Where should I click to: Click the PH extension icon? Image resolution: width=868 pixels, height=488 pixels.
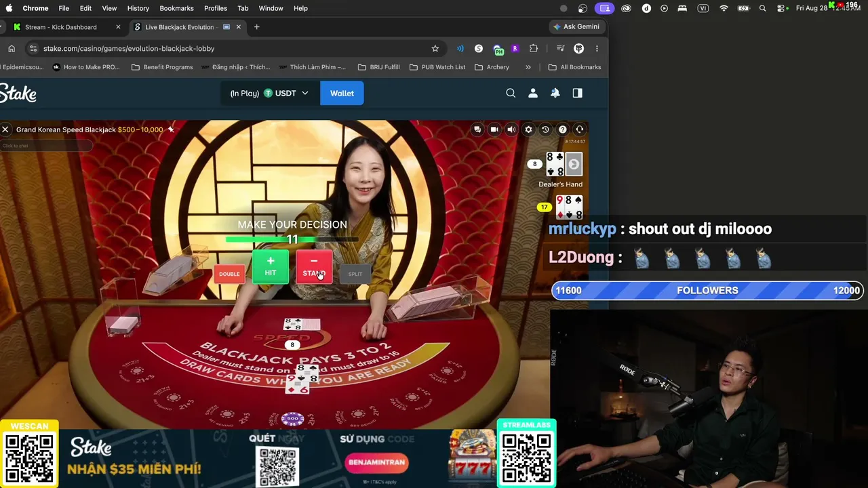pos(498,49)
